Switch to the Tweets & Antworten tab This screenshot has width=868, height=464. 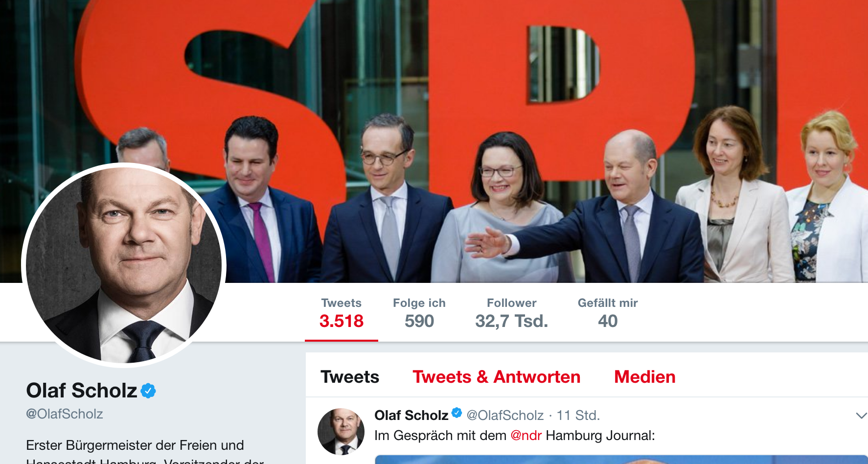click(497, 377)
